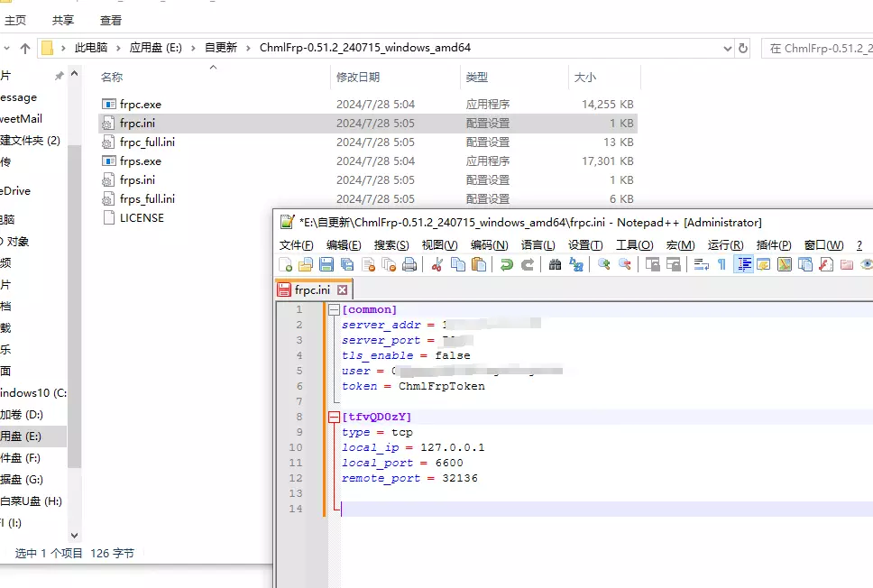
Task: Open the 插件(P) menu
Action: 774,245
